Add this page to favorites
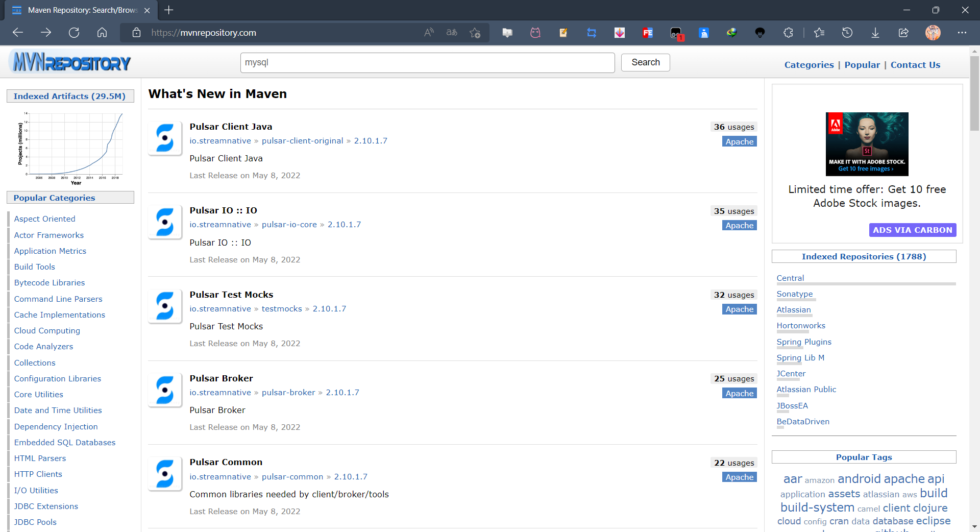Screen dimensions: 980x532 pyautogui.click(x=475, y=33)
